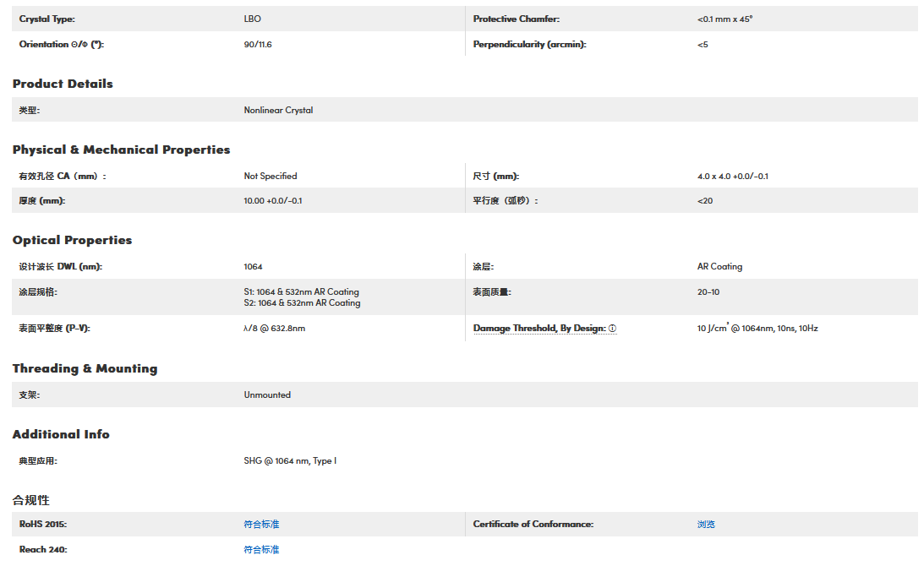Click 浏览 link for Certificate of Conformance
This screenshot has width=924, height=566.
(706, 525)
